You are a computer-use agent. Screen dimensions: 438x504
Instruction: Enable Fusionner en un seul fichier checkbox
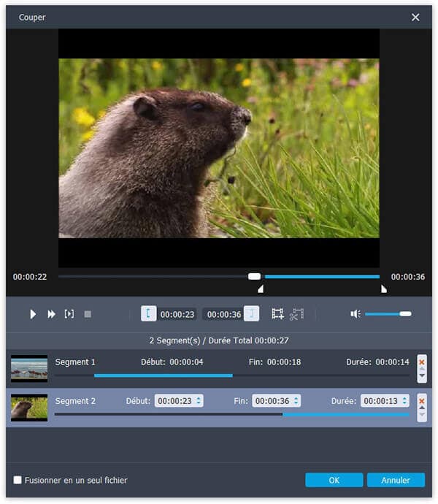coord(18,480)
